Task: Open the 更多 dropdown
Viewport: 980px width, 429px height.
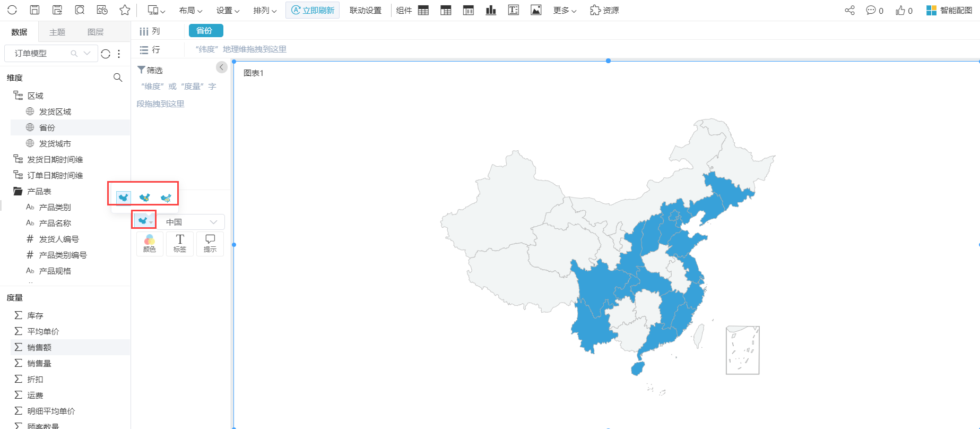Action: point(565,10)
